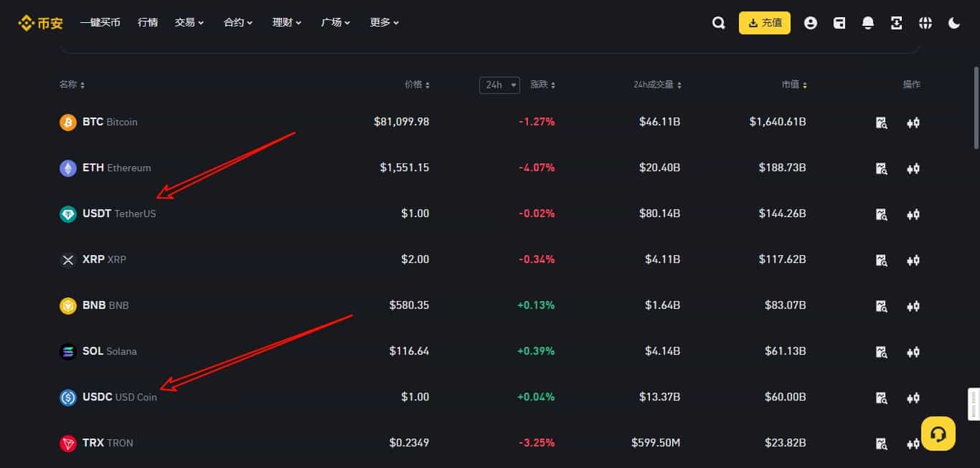Expand the 更多 navigation dropdown
Screen dimensions: 980x468
pyautogui.click(x=383, y=22)
